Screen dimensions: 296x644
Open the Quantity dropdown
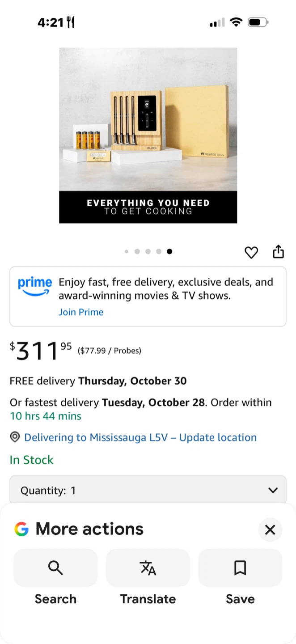click(148, 491)
